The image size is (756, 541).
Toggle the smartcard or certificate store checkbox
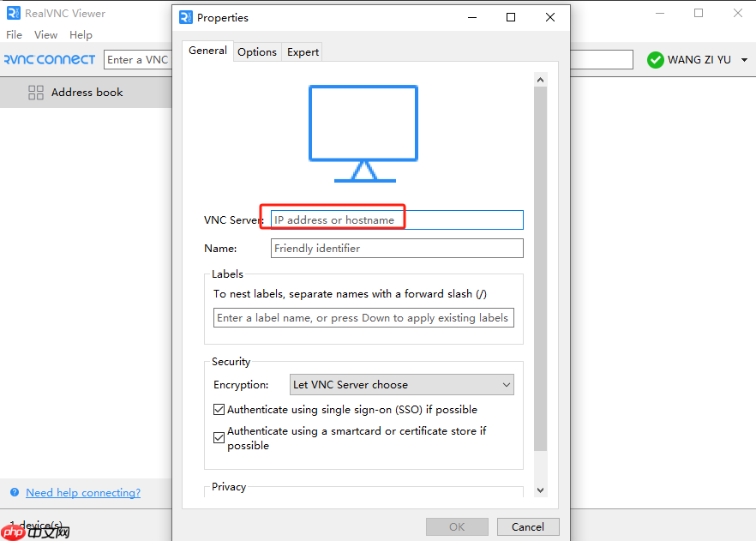point(219,437)
